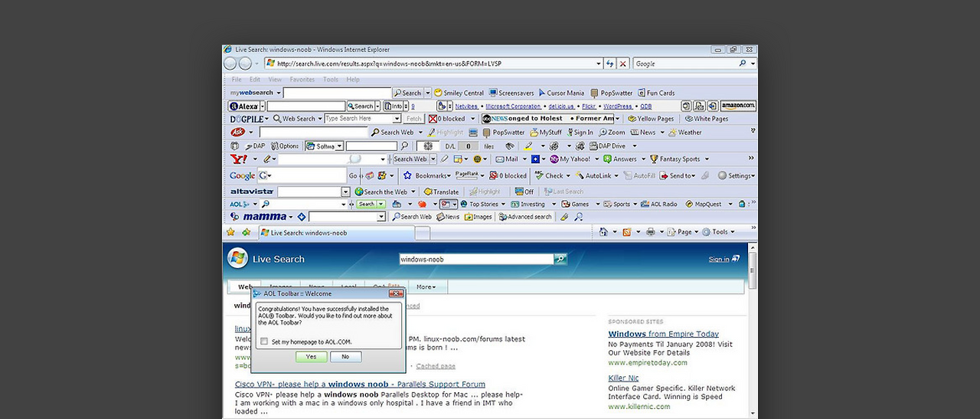Open White Pages on the Dogpile toolbar
This screenshot has height=419, width=980.
(x=706, y=119)
